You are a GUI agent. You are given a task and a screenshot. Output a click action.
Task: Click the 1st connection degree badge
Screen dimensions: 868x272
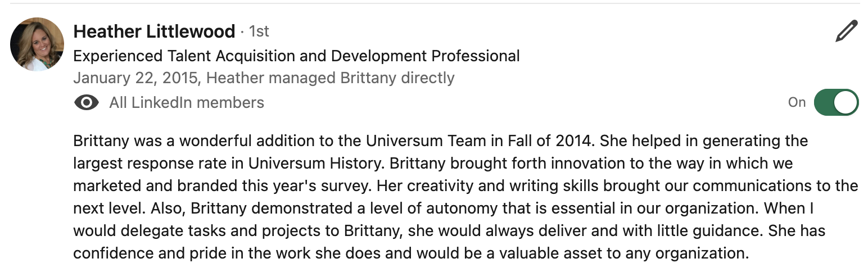(x=259, y=31)
